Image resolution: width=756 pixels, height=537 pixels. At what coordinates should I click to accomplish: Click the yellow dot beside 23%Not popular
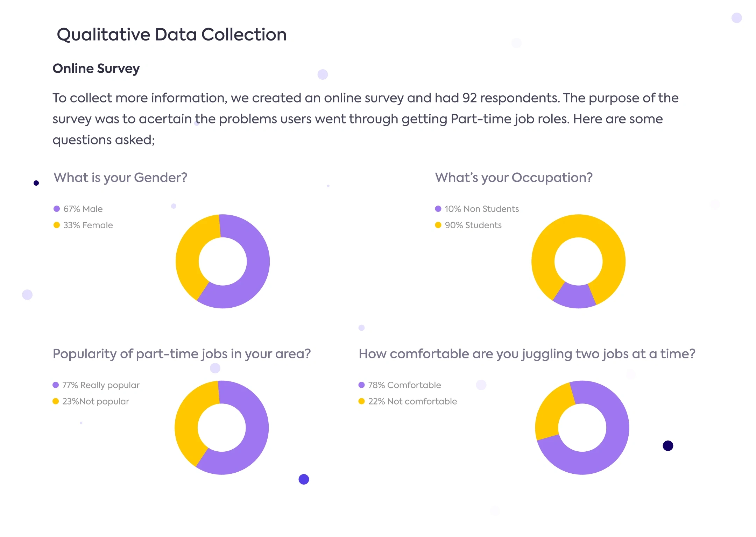click(x=56, y=401)
